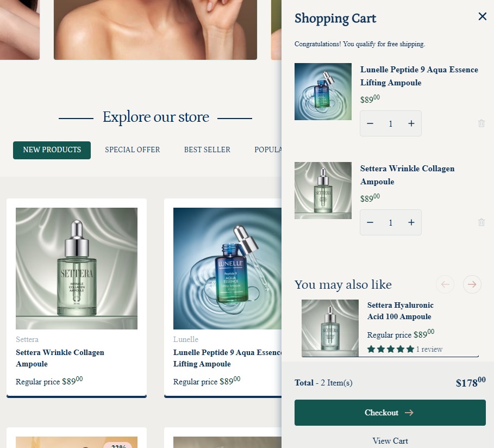The image size is (494, 448).
Task: Remove Lunelle Peptide 9 ampoule from cart
Action: point(482,123)
